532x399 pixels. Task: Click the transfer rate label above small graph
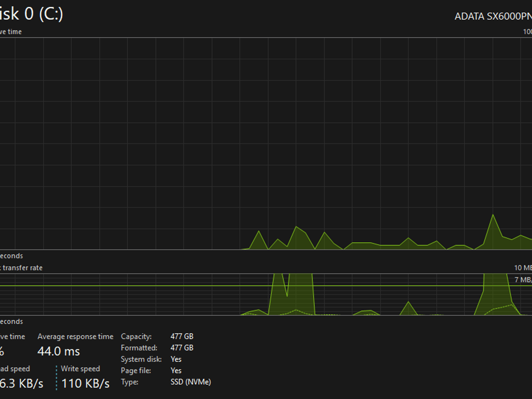tap(21, 268)
